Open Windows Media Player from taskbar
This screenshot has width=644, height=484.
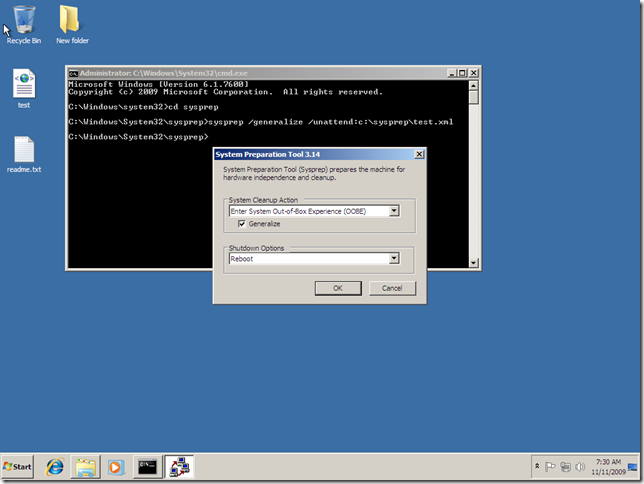point(115,467)
